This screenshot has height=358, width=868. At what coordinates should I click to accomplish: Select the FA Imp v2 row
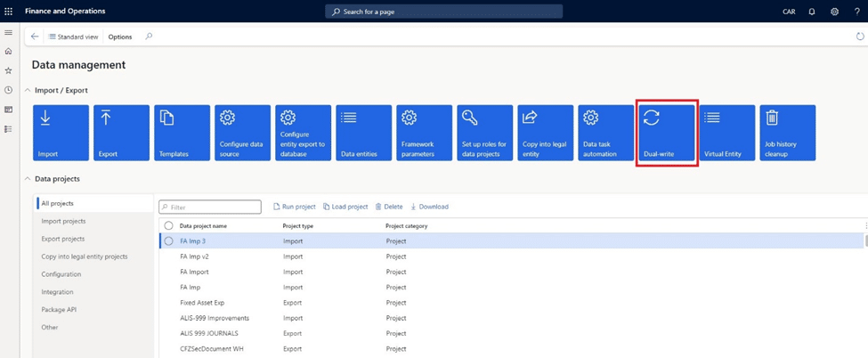512,256
